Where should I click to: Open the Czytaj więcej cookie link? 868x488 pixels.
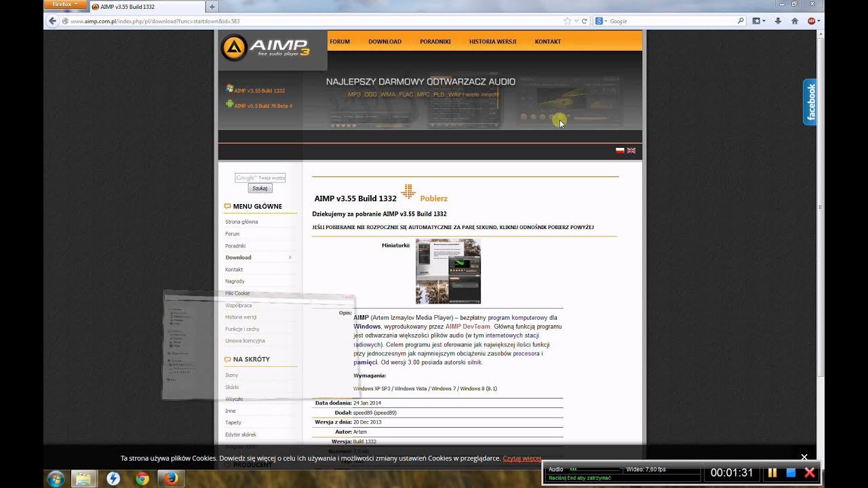[522, 458]
